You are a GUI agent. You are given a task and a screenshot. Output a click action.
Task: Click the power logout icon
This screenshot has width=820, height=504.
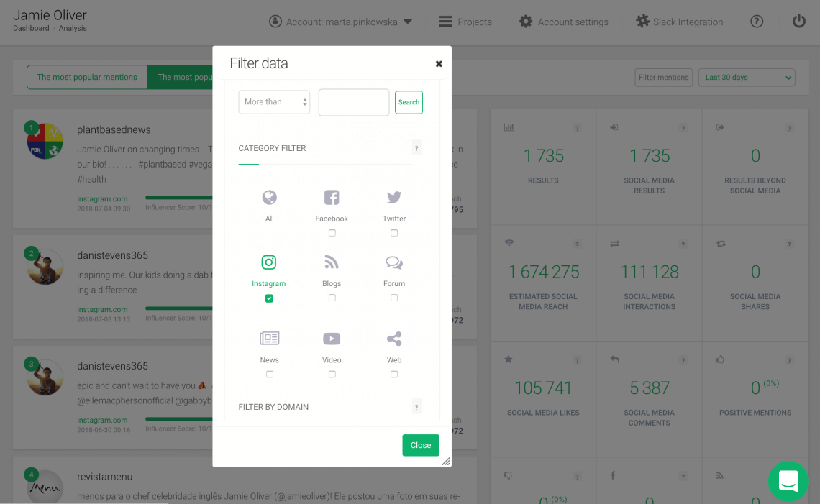798,22
